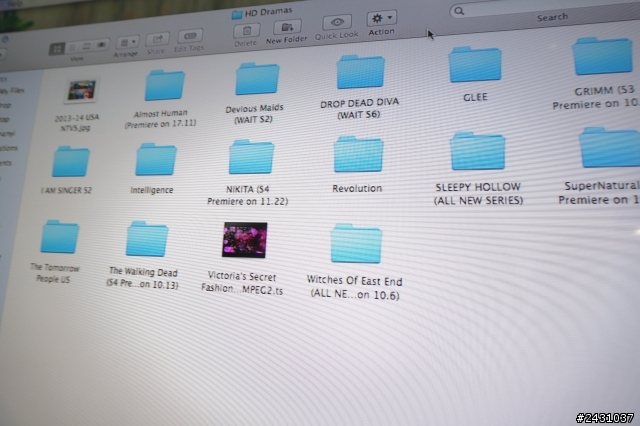Select the Almost Human folder
640x426 pixels.
click(x=165, y=85)
